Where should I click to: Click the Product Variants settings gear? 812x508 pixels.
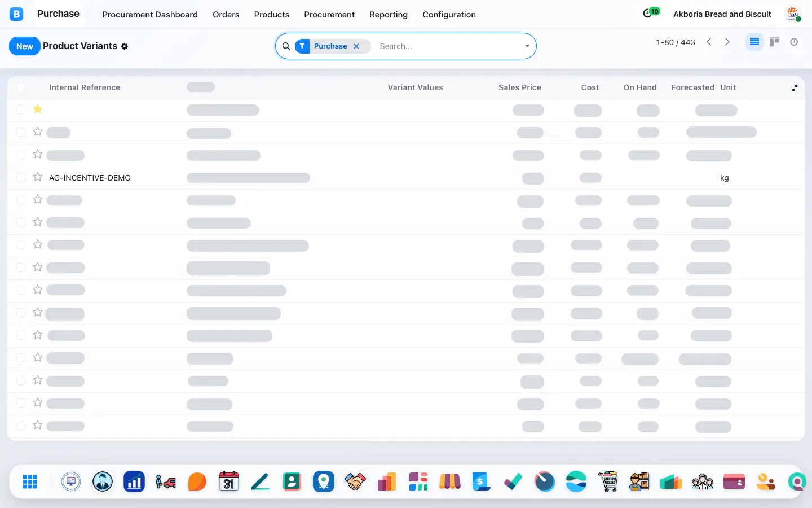[x=125, y=46]
